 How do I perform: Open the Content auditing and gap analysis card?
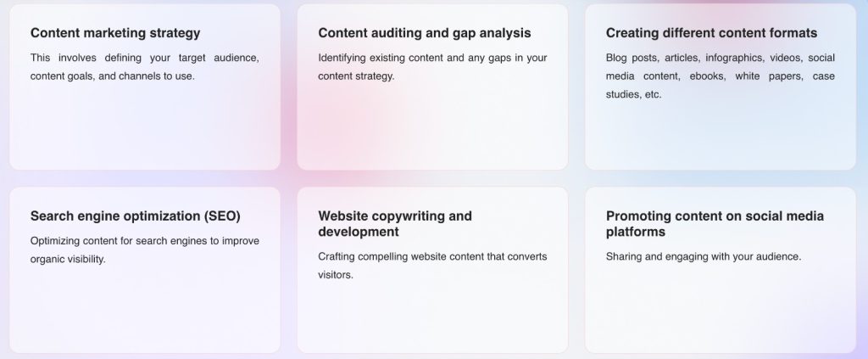pos(432,87)
